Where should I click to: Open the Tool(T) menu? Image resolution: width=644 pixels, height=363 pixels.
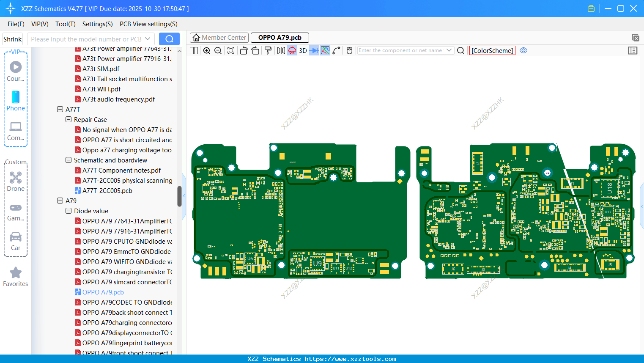click(x=65, y=24)
